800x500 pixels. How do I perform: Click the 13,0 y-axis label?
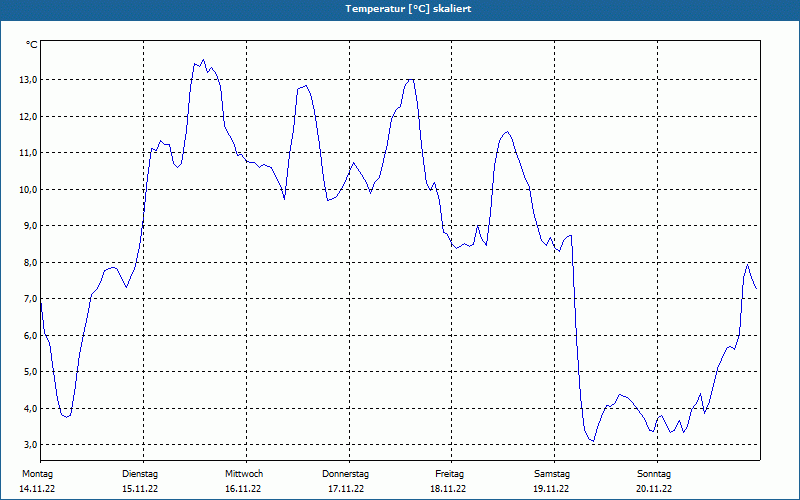[x=29, y=80]
